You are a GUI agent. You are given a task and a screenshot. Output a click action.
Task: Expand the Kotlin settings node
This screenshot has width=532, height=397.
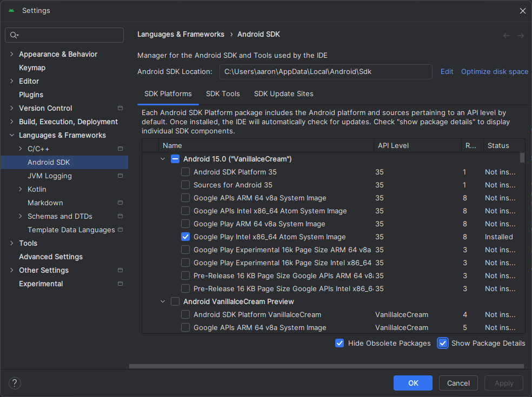(x=21, y=190)
